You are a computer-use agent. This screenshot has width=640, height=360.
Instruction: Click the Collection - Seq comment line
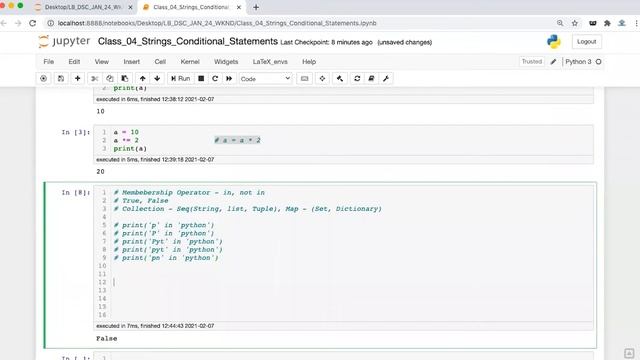[x=248, y=209]
